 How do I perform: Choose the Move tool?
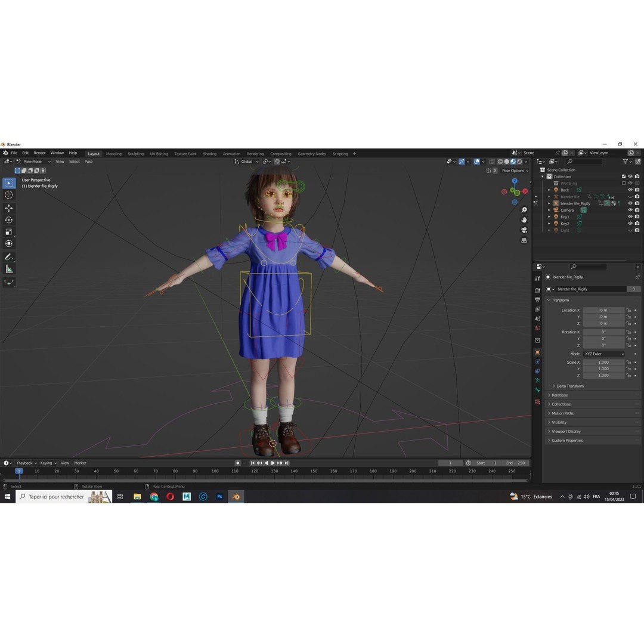pos(8,208)
